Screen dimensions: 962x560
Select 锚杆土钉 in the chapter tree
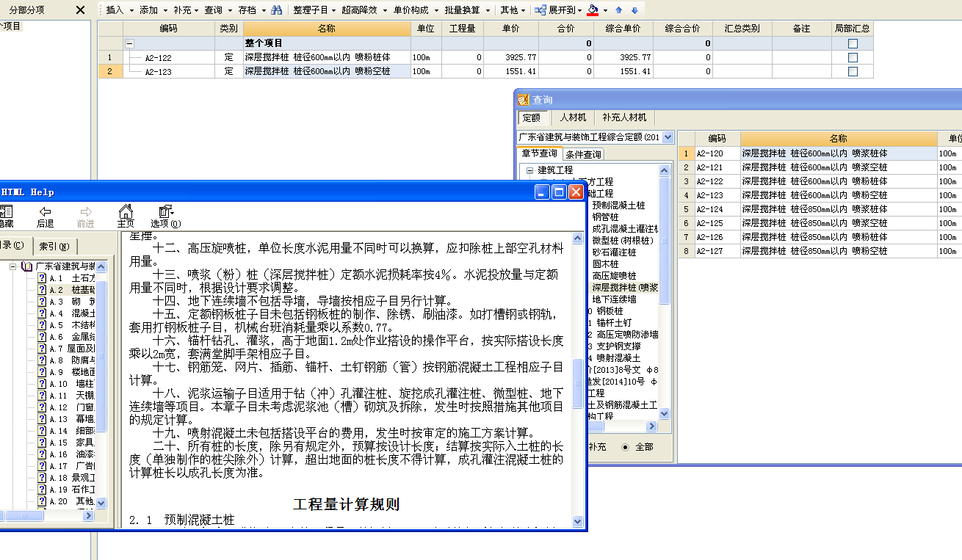tap(614, 322)
